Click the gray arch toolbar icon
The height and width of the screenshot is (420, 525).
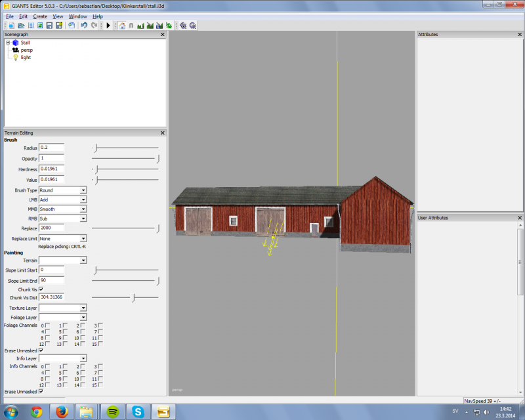click(x=131, y=26)
